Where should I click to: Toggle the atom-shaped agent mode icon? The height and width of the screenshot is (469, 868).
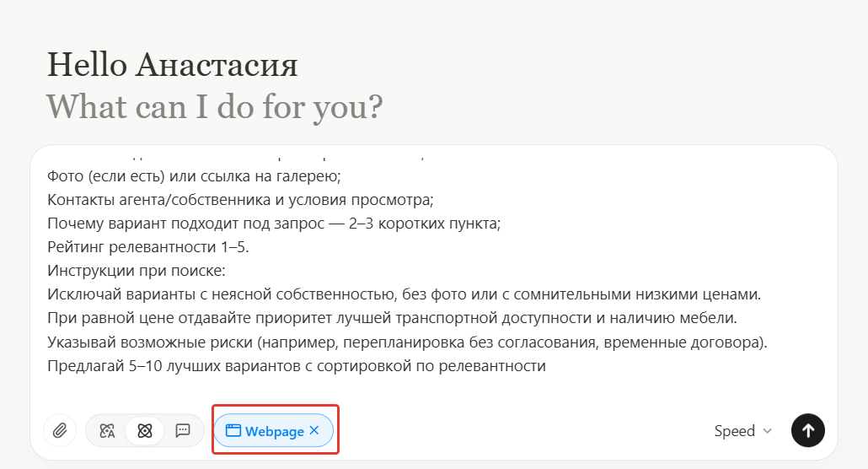tap(145, 431)
